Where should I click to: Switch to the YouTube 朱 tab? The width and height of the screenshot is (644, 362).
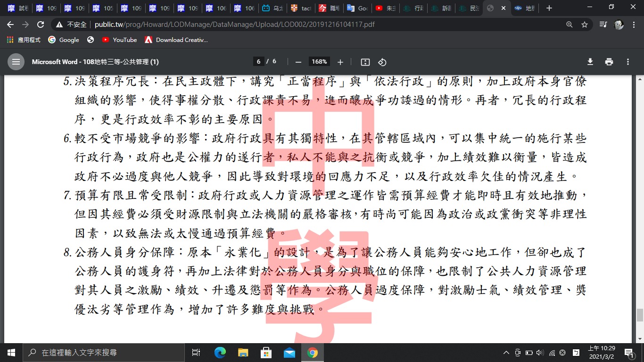pos(386,8)
